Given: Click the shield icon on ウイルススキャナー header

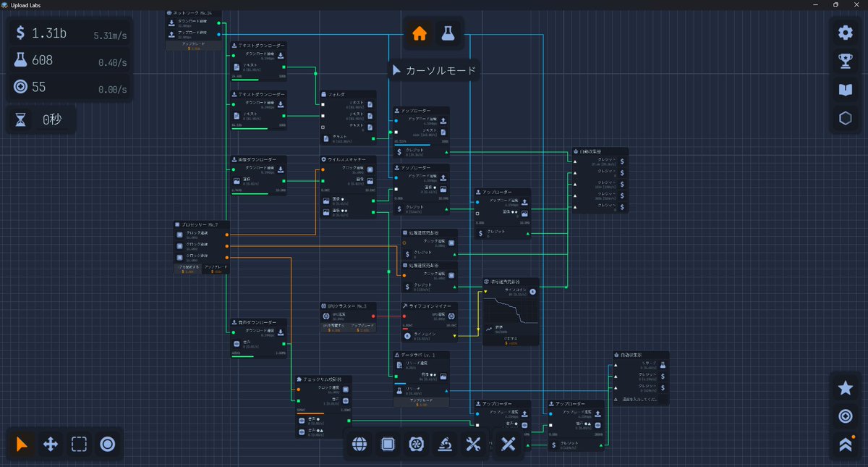Looking at the screenshot, I should click(x=323, y=159).
